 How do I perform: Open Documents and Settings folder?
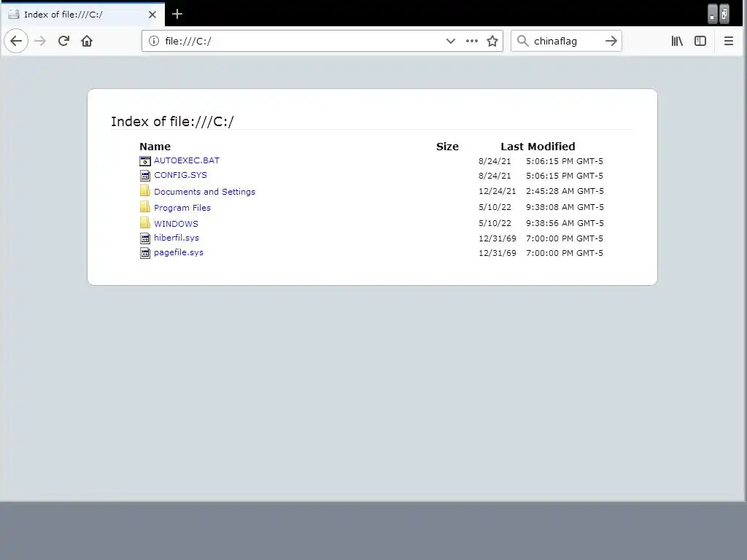[x=204, y=192]
